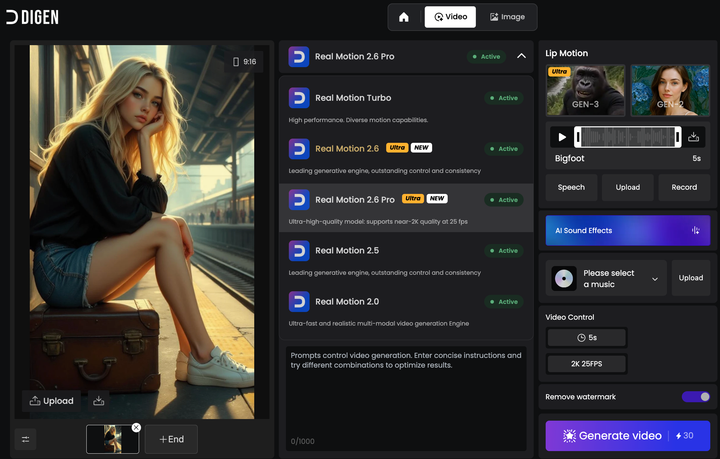The width and height of the screenshot is (720, 459).
Task: Click the home icon tab
Action: (404, 17)
